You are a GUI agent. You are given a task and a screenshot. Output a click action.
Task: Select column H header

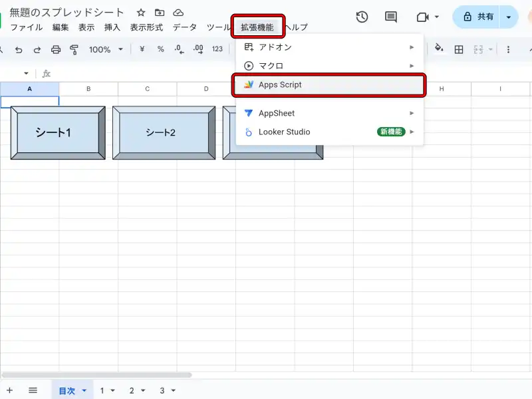tap(442, 89)
